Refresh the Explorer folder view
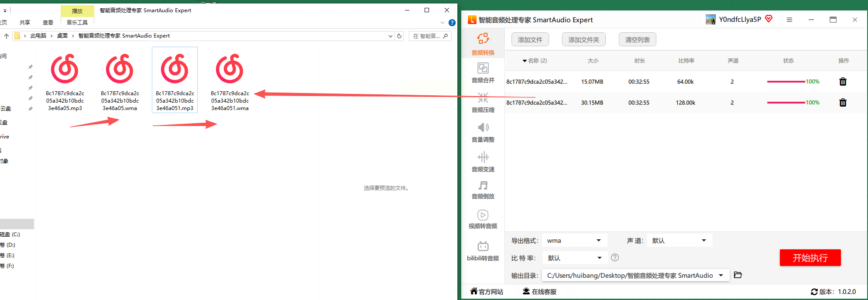868x300 pixels. point(399,36)
